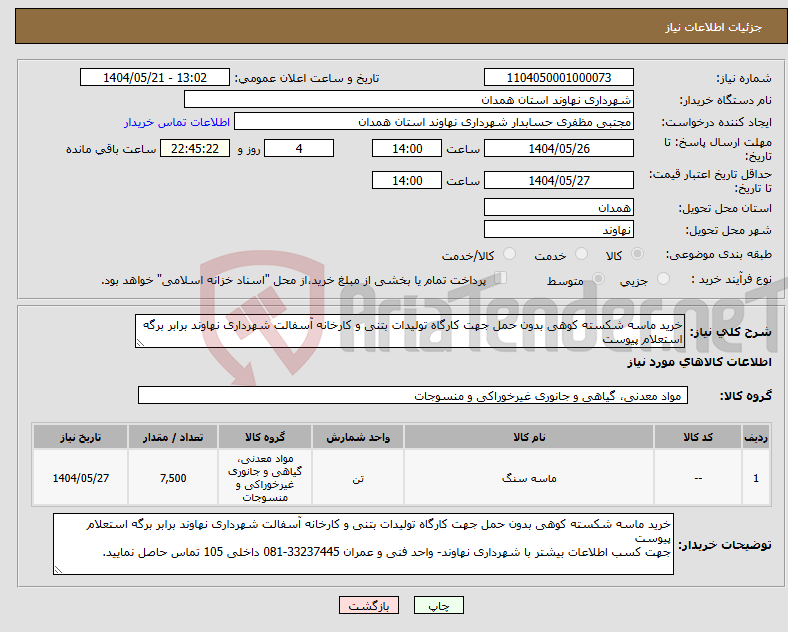
Task: Click the requester field مجتبی مظفری
Action: [434, 122]
